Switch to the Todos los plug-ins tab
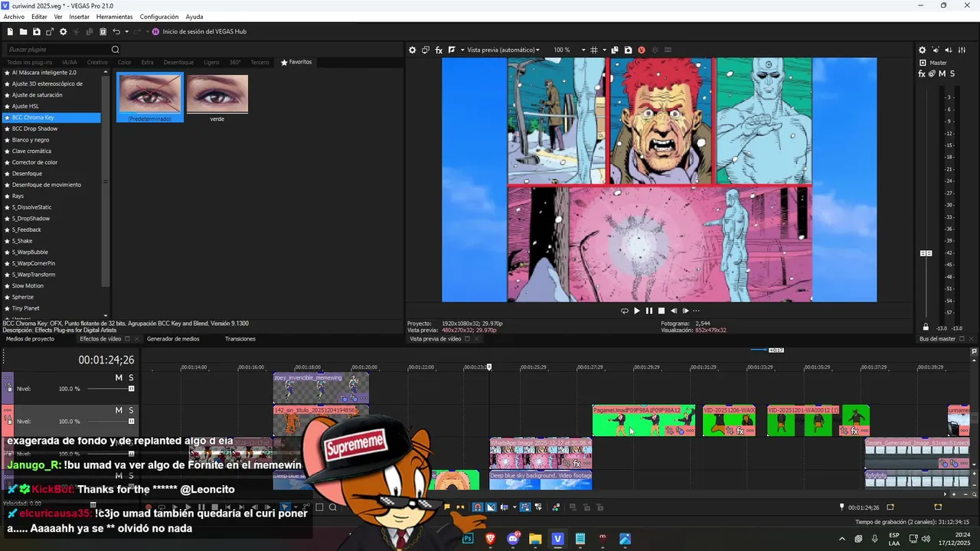 click(x=29, y=62)
